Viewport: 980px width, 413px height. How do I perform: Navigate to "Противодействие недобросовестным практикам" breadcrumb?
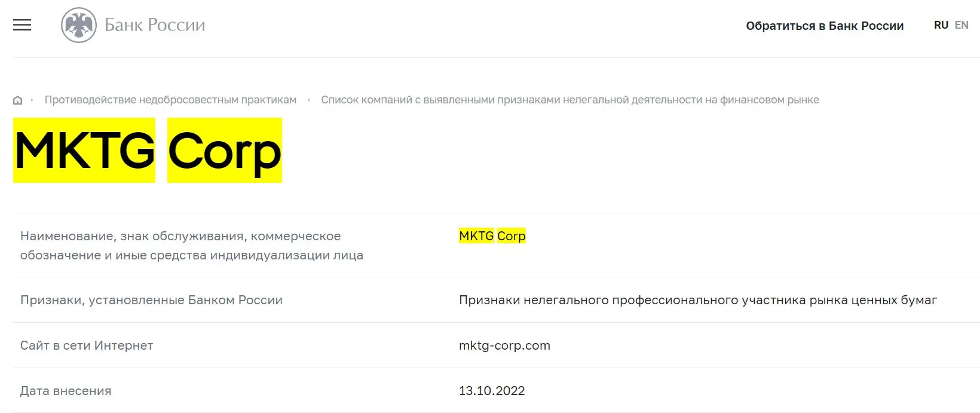[x=171, y=100]
